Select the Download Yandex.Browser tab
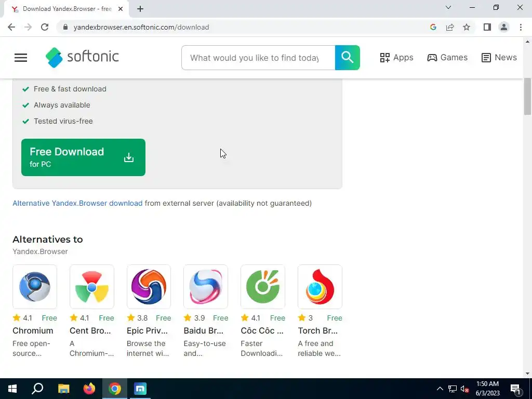532x399 pixels. click(x=66, y=9)
